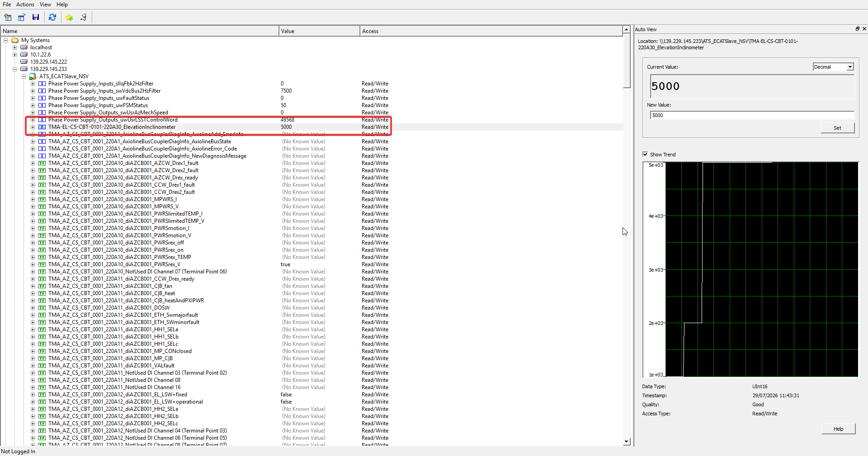Click the star add-to-favorites toolbar icon
The width and height of the screenshot is (868, 456).
click(x=69, y=17)
